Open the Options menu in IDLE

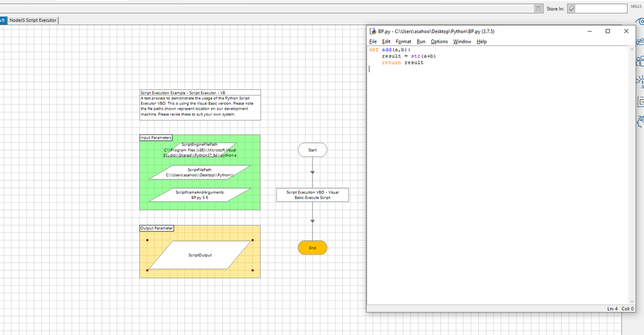[439, 41]
